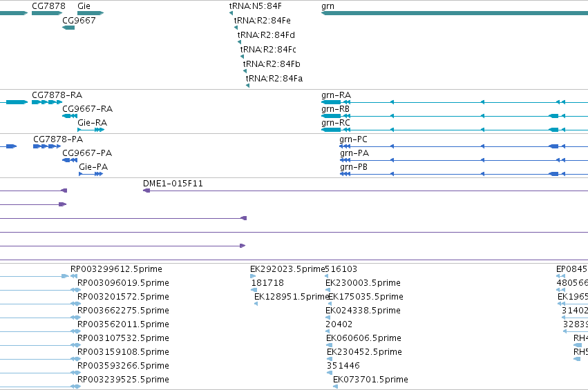Click EST RP003096019.5prime
The width and height of the screenshot is (588, 390).
123,283
